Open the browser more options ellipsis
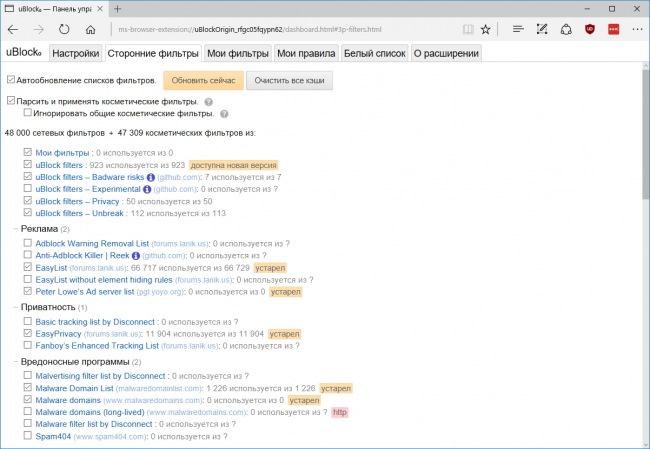 click(637, 29)
